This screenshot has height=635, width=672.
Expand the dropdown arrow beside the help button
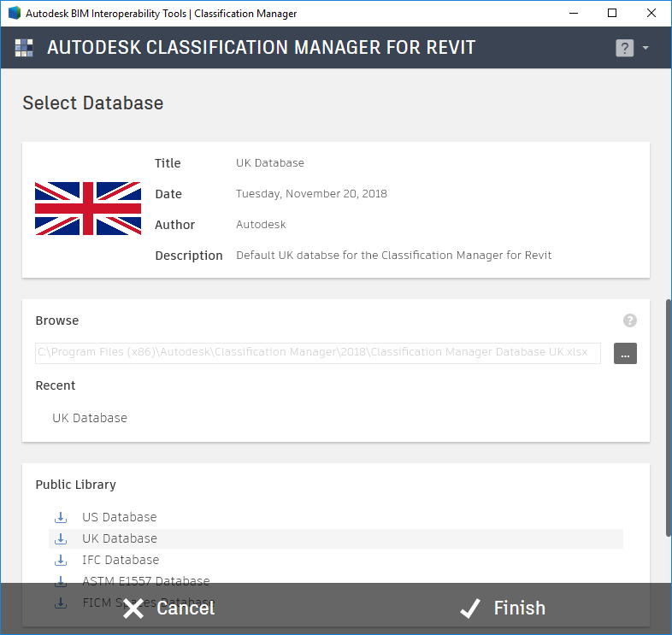tap(645, 48)
